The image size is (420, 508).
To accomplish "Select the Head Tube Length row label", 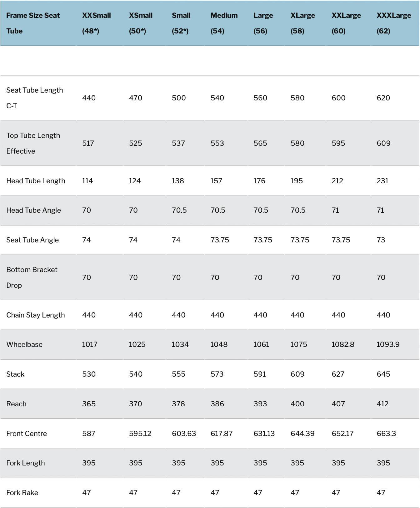I will click(x=36, y=181).
